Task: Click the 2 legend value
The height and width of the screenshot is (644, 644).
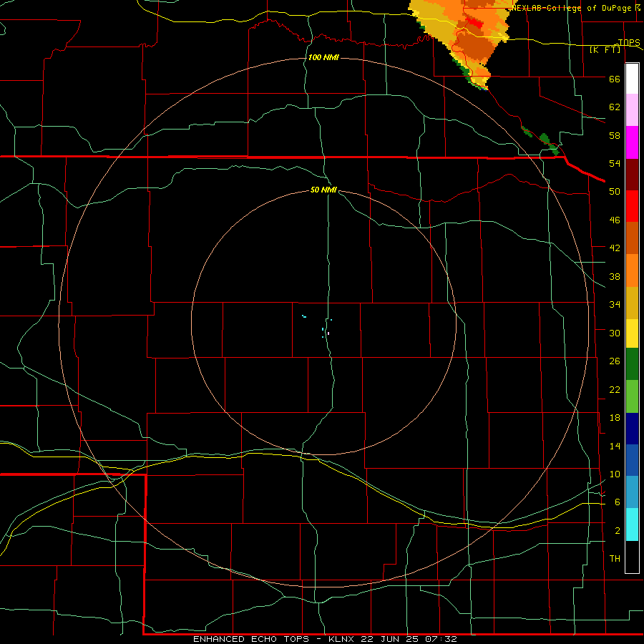Action: 618,531
